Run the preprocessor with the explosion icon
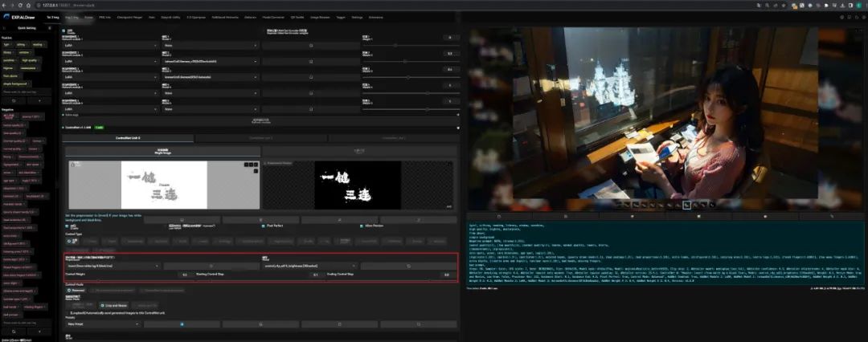This screenshot has height=342, width=868. point(211,266)
